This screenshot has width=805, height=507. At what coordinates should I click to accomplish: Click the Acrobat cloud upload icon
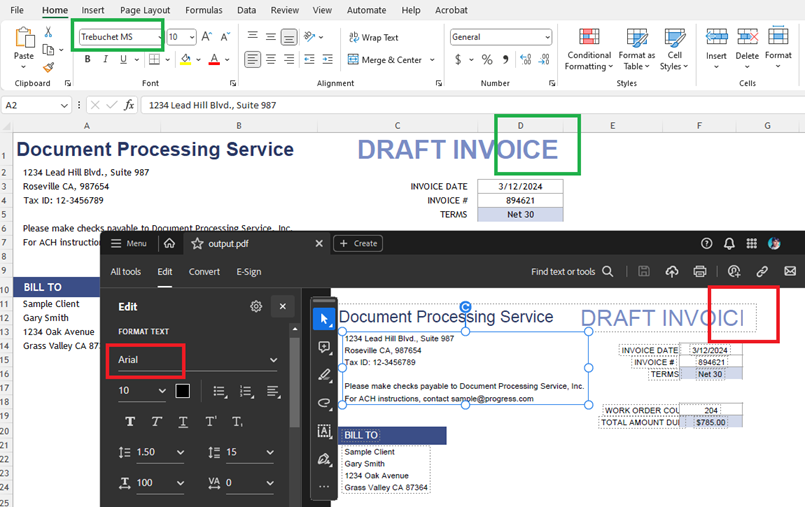tap(672, 271)
